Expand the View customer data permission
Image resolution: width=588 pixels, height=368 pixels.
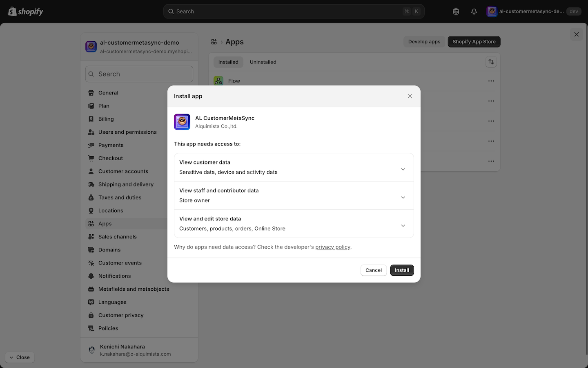click(294, 167)
